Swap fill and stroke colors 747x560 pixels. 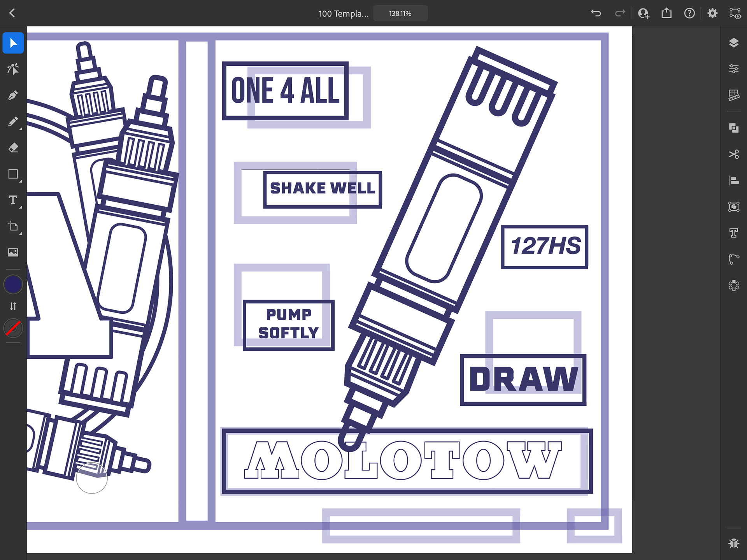(13, 306)
